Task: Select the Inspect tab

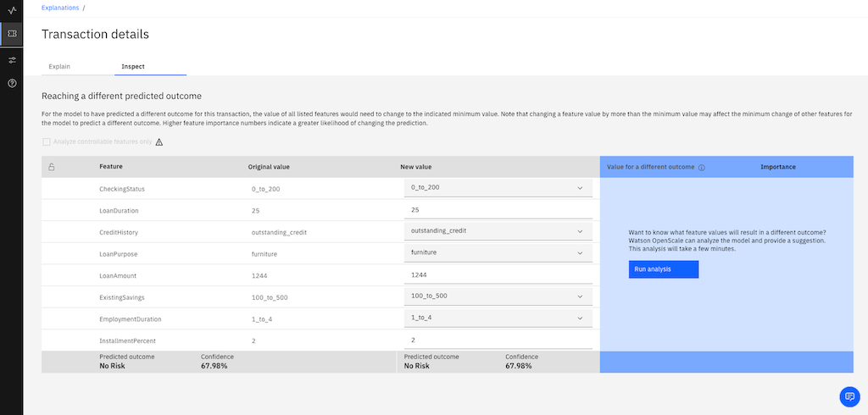Action: tap(133, 66)
